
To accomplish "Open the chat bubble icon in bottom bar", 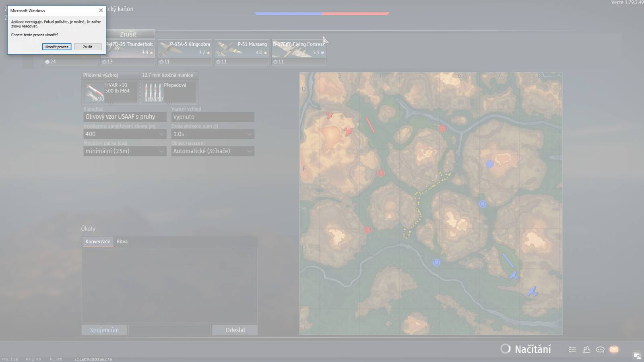I will (x=600, y=350).
